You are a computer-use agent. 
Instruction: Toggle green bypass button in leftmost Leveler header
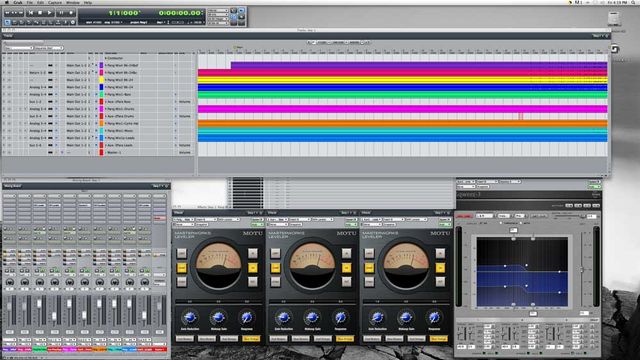coord(257,224)
